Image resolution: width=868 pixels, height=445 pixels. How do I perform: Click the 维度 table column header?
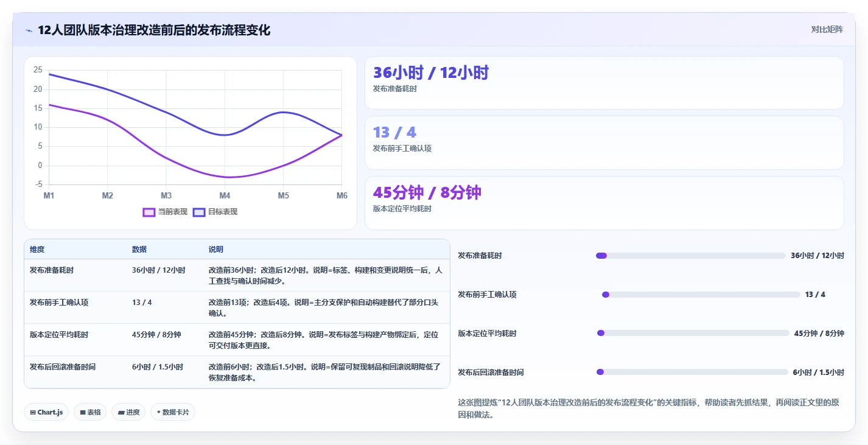coord(37,250)
